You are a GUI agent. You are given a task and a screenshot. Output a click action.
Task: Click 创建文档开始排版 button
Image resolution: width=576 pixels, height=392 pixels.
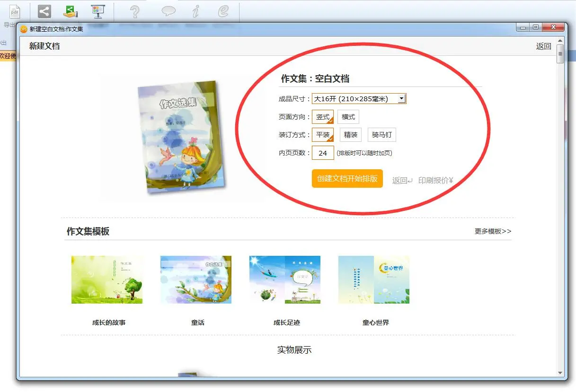tap(347, 179)
